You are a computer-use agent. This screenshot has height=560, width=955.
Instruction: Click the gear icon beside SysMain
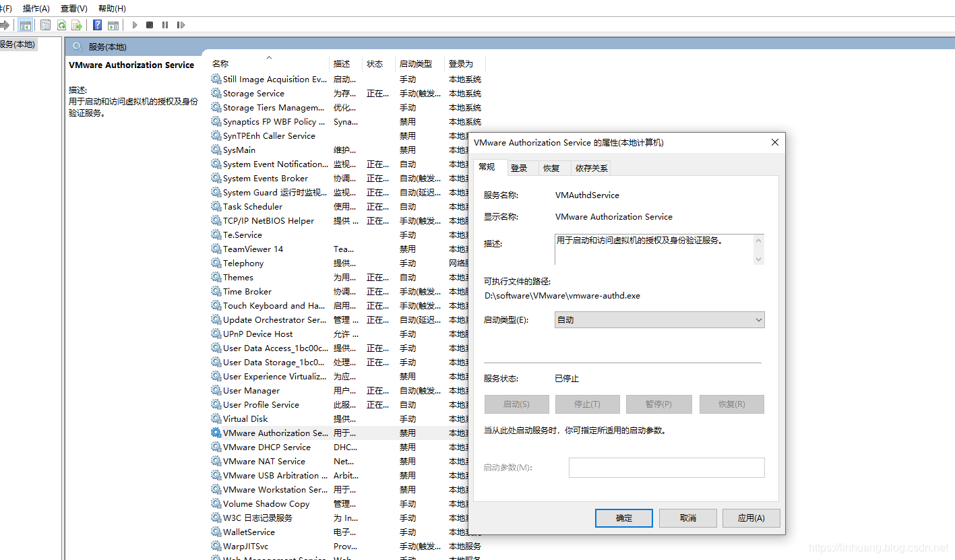tap(216, 150)
